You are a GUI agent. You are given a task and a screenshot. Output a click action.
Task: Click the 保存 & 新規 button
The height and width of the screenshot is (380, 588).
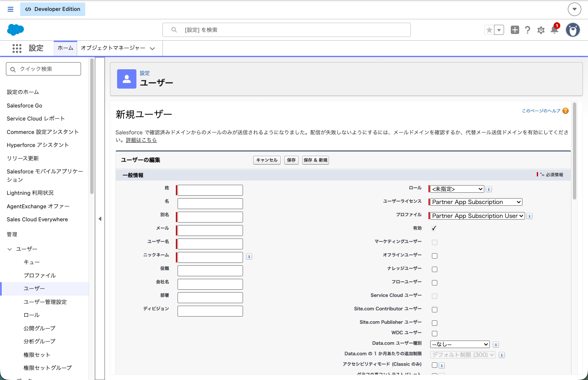tap(316, 160)
